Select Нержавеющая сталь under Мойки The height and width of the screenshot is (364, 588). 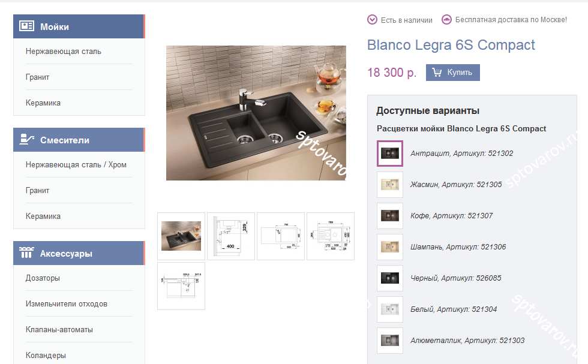(x=64, y=52)
